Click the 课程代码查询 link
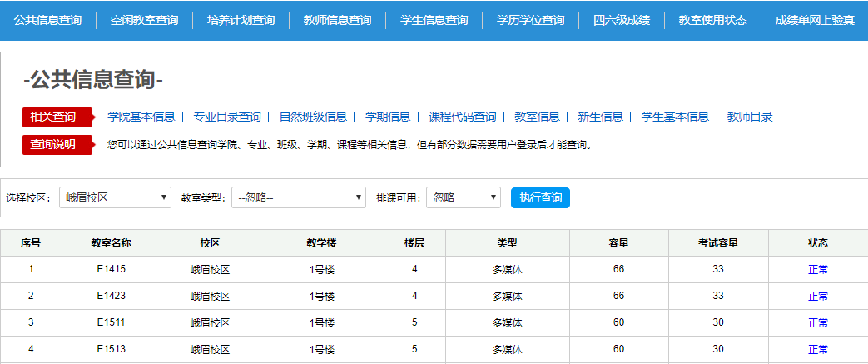This screenshot has height=364, width=868. [462, 117]
